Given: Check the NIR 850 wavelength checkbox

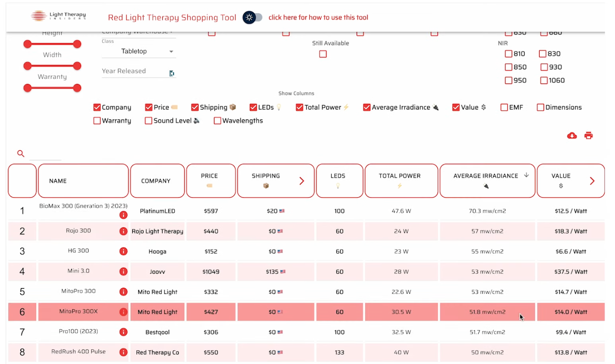Looking at the screenshot, I should (508, 67).
